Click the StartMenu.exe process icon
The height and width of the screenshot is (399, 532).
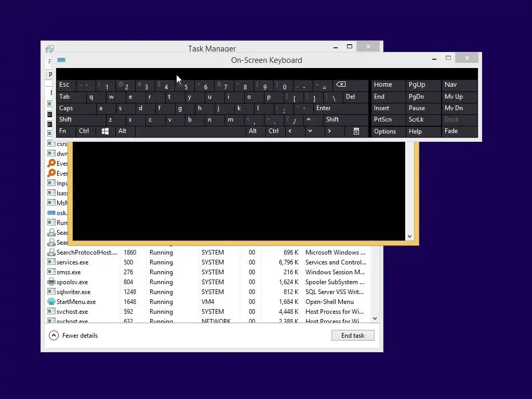point(51,301)
